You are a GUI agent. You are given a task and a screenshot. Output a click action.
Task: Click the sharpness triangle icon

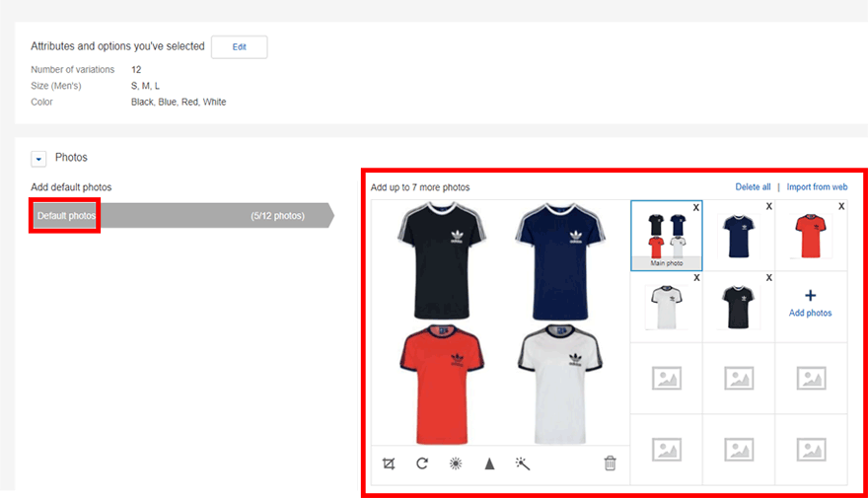coord(489,463)
